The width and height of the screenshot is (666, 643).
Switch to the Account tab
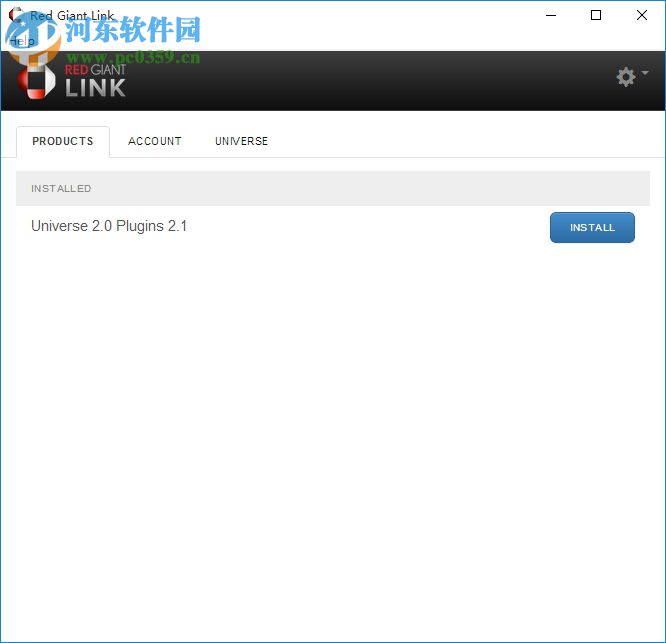[155, 141]
